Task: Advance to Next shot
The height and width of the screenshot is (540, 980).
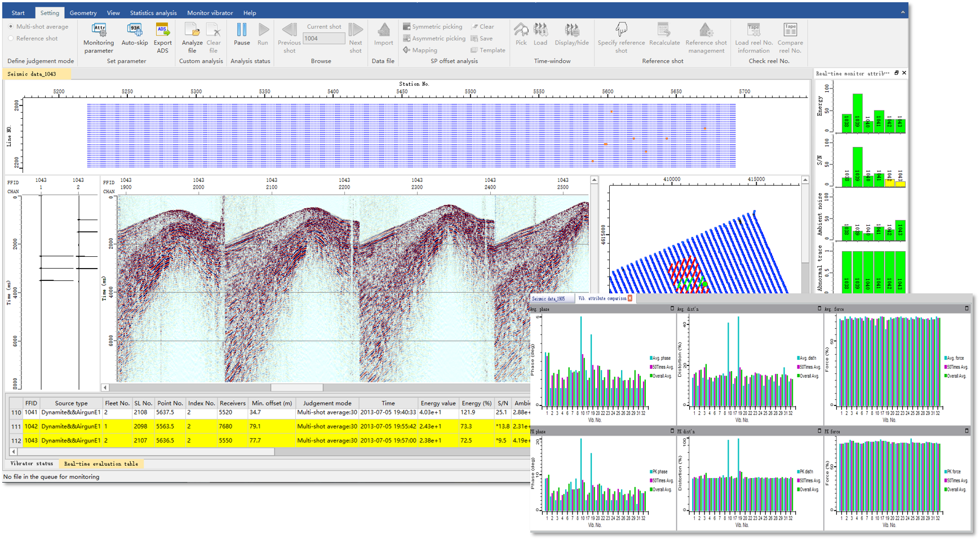Action: (x=356, y=38)
